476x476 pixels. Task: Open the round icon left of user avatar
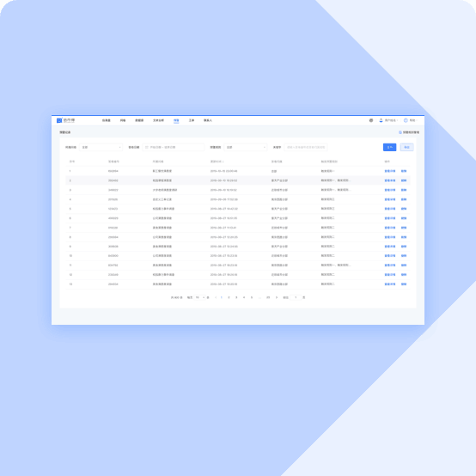371,120
